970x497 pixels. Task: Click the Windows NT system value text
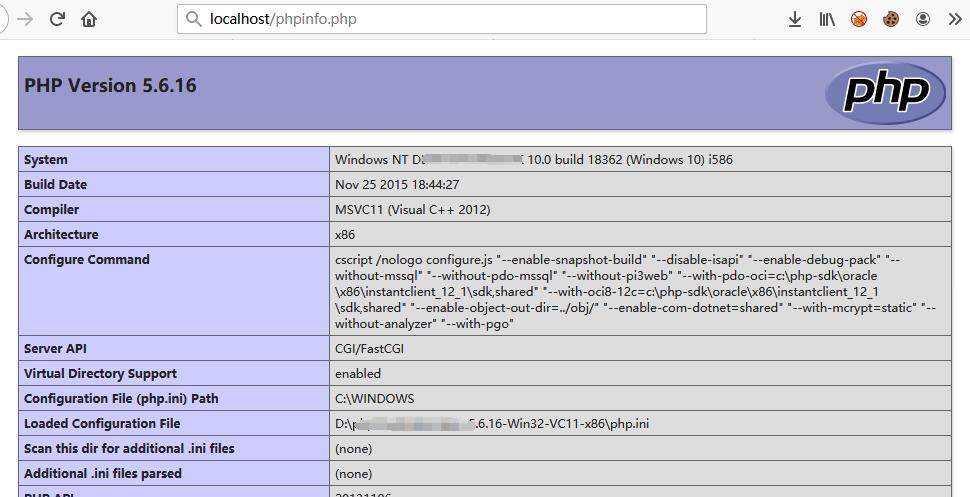(534, 160)
